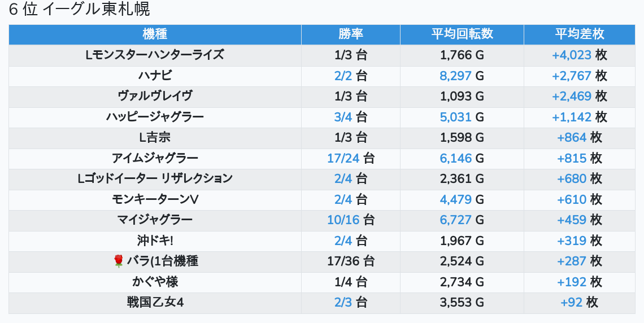Image resolution: width=644 pixels, height=323 pixels.
Task: Click the 17/24 win rate link
Action: click(343, 158)
